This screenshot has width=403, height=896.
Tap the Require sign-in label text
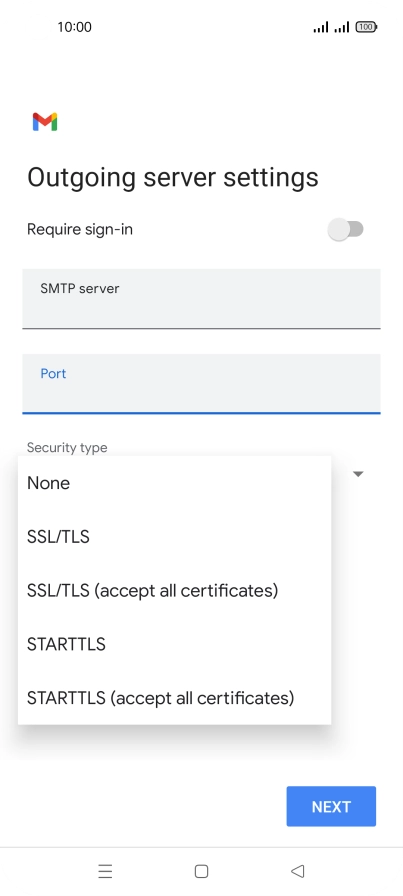(x=80, y=229)
